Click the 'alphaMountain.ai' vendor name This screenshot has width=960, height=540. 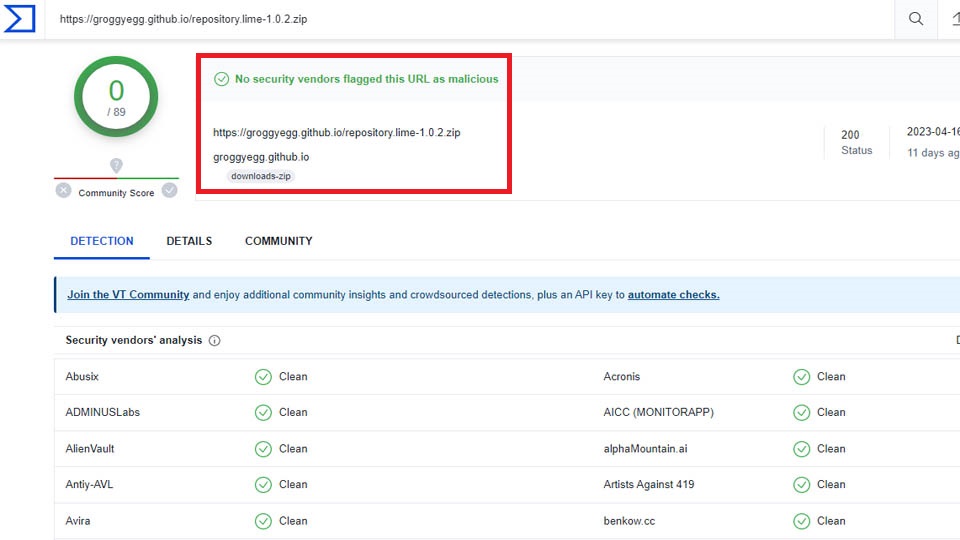(x=645, y=449)
